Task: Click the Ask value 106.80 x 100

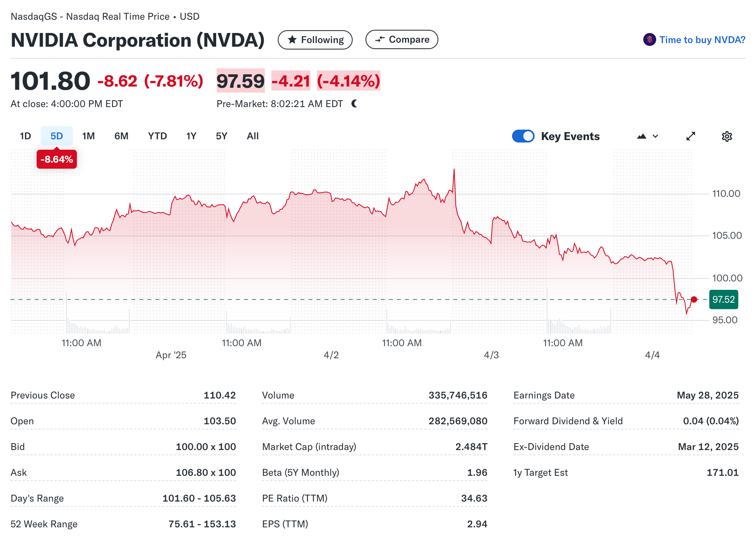Action: pyautogui.click(x=206, y=473)
